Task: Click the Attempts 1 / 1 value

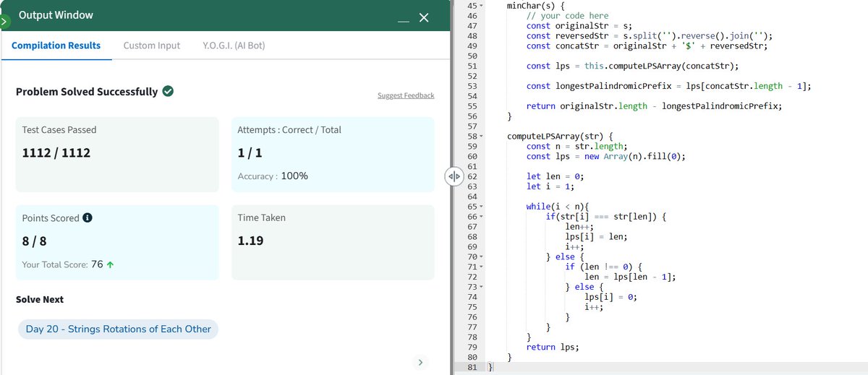Action: 249,153
